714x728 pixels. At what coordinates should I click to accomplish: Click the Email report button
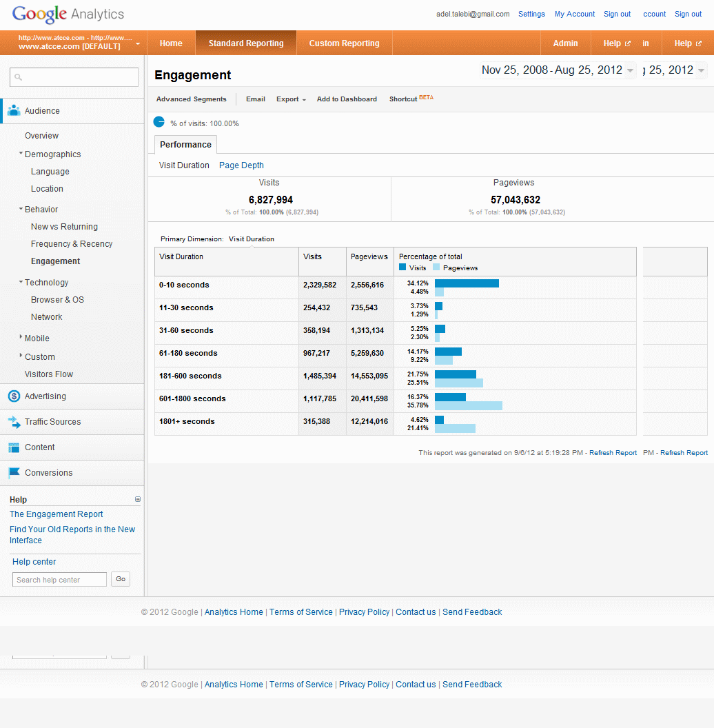(x=255, y=99)
